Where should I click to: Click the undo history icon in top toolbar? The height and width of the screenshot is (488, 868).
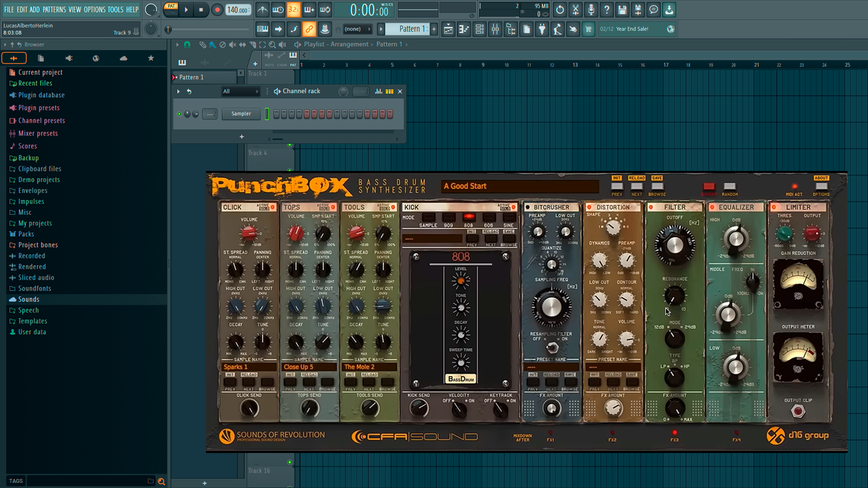560,10
